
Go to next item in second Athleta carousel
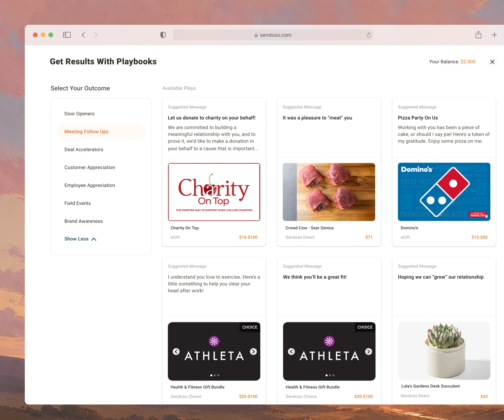tap(369, 352)
